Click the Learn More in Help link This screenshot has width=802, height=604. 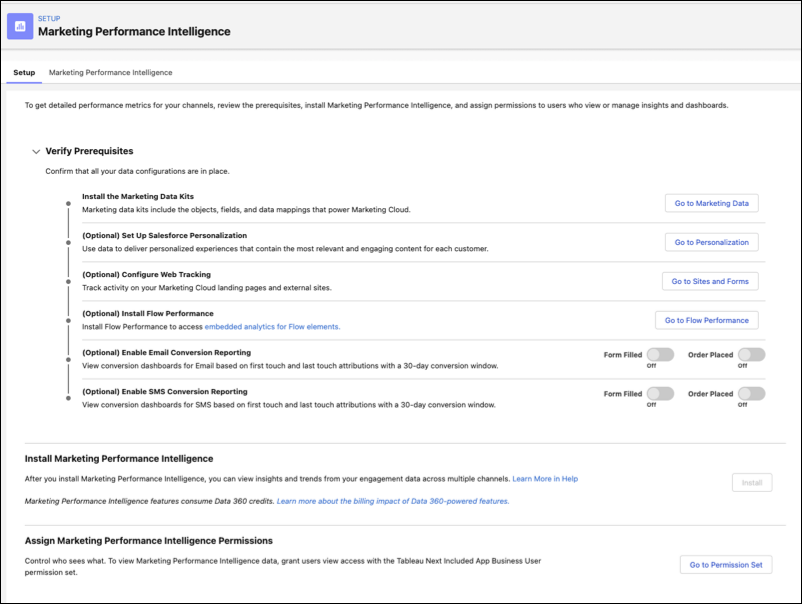tap(545, 479)
